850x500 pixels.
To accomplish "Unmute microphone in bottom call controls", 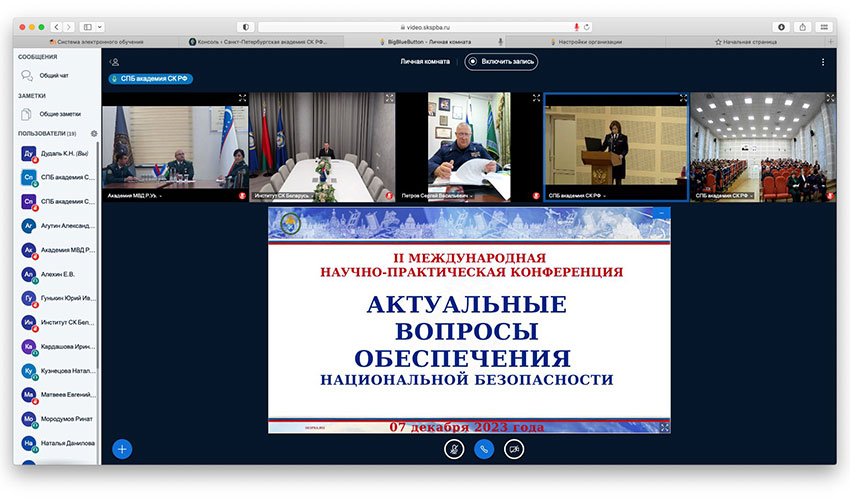I will pos(453,449).
